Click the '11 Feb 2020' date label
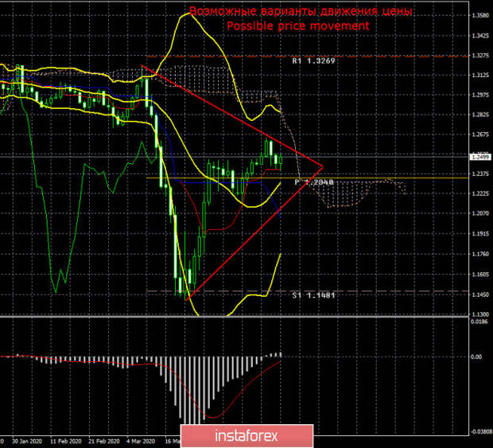 tap(65, 441)
